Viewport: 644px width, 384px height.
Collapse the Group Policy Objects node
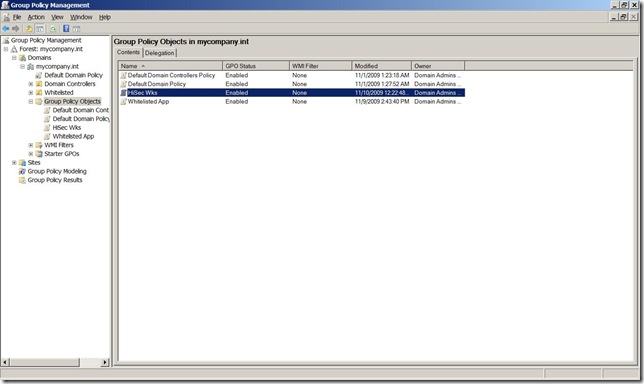31,101
